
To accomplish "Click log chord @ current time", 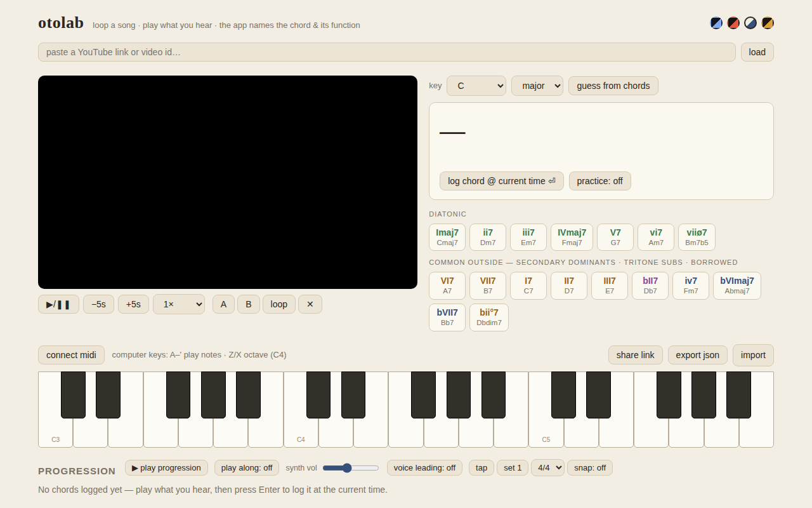I will pos(502,181).
